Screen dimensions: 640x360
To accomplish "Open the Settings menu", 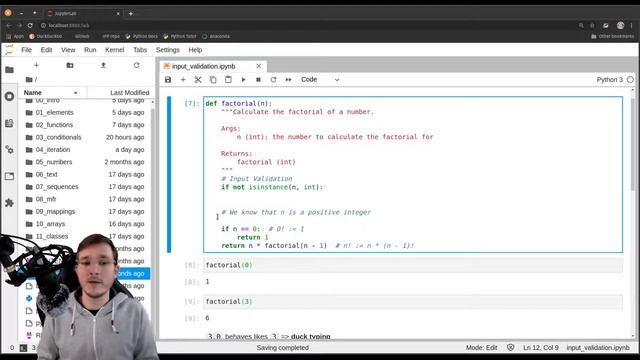I will 168,50.
